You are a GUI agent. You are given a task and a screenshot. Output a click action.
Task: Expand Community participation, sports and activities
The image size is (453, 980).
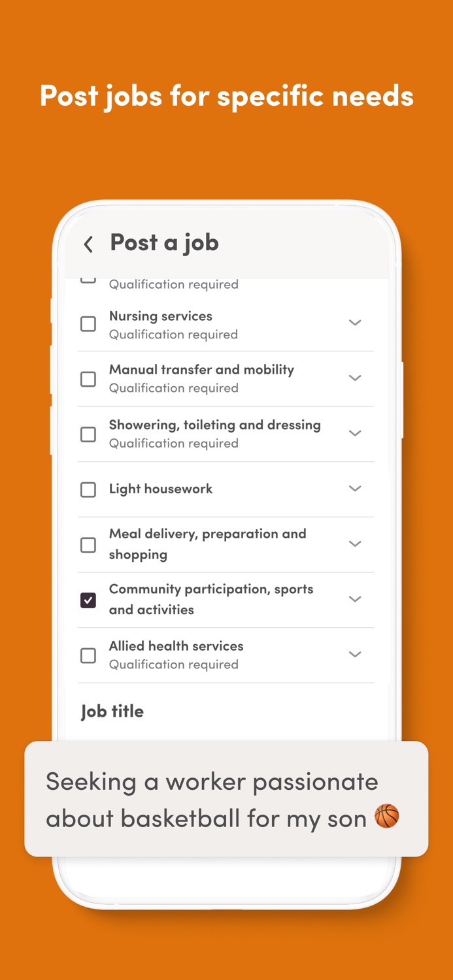pyautogui.click(x=355, y=598)
